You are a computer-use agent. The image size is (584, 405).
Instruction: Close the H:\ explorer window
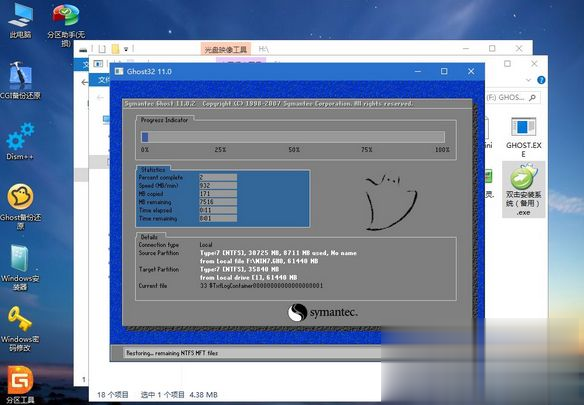[x=519, y=48]
